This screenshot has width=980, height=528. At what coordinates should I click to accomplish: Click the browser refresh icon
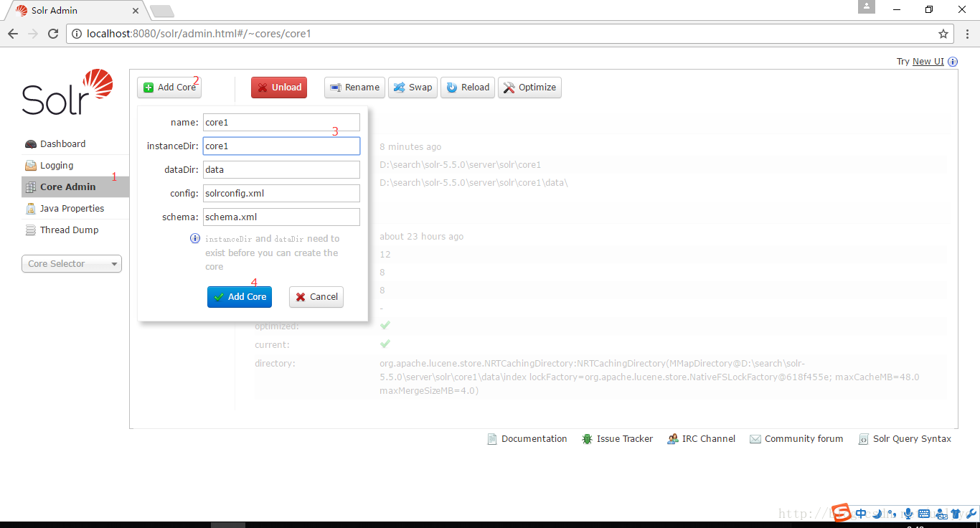point(53,34)
